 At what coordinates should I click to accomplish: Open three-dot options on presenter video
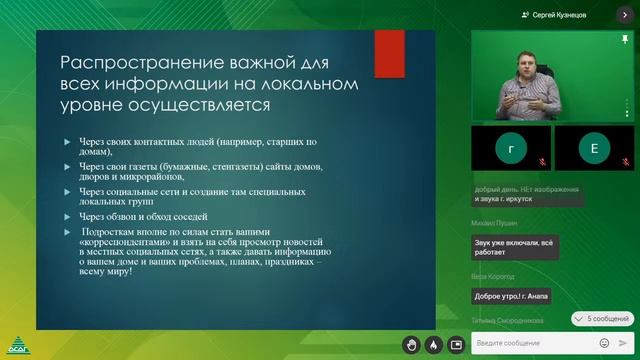click(627, 108)
